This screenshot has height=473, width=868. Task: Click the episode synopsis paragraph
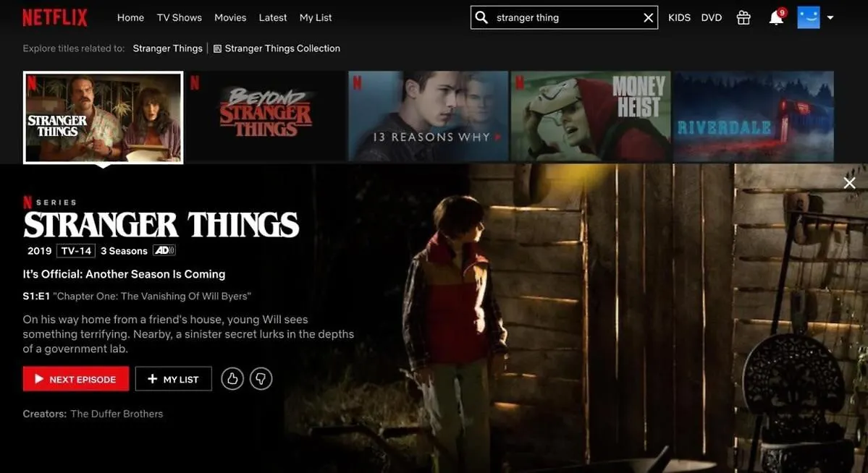coord(188,334)
